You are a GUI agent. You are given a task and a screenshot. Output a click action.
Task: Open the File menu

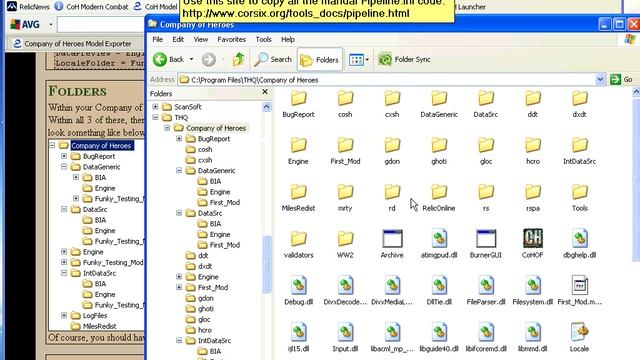(158, 40)
